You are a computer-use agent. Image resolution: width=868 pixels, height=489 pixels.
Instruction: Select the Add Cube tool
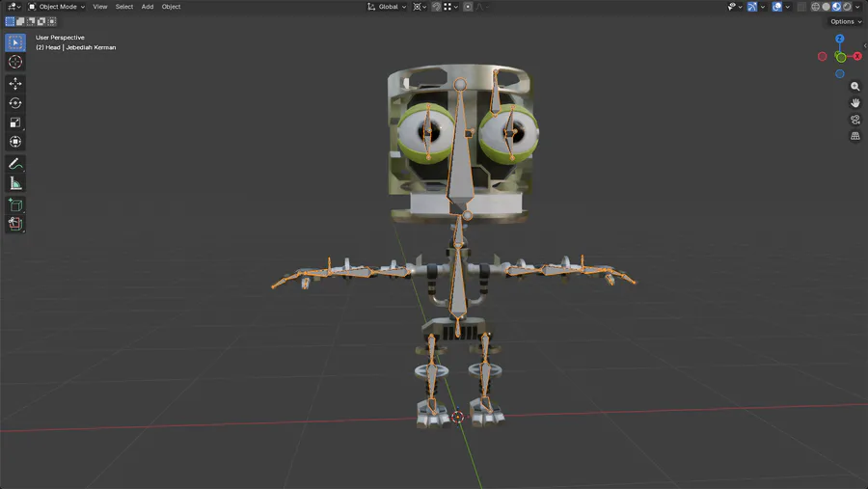tap(14, 204)
